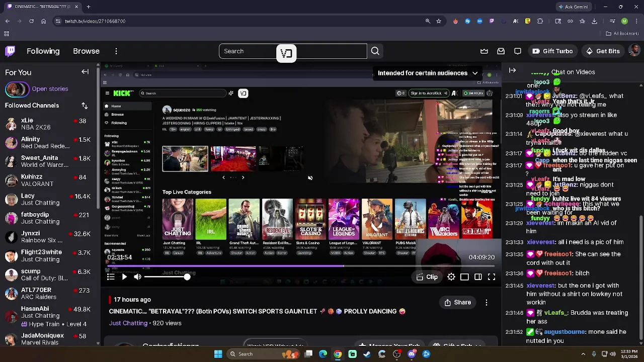Click the Twitch logo home icon
The width and height of the screenshot is (644, 362).
click(10, 51)
